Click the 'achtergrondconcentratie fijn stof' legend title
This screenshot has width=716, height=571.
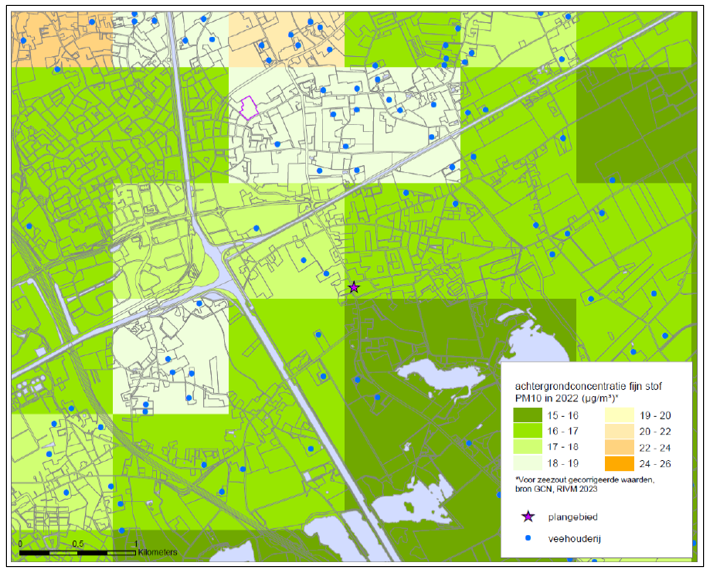pyautogui.click(x=589, y=386)
